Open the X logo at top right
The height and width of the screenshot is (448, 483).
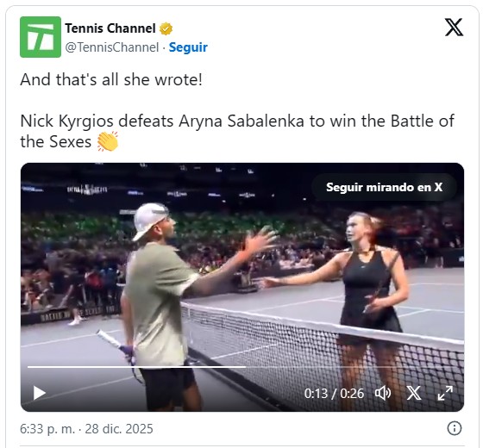[x=454, y=27]
